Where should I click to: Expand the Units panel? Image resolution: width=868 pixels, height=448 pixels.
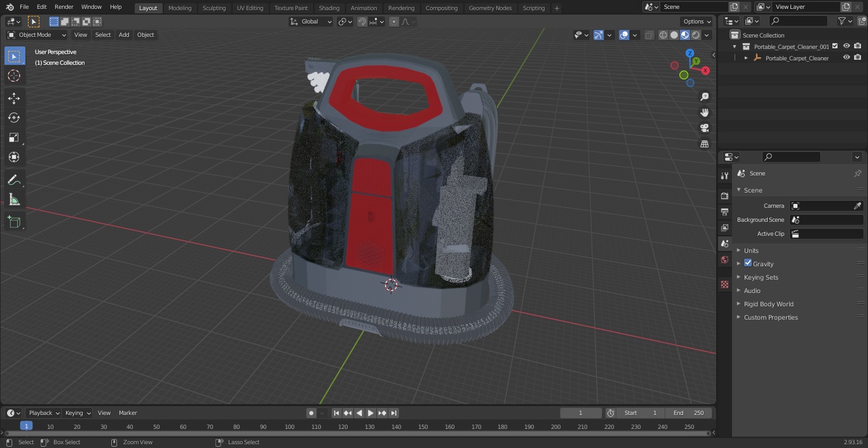click(751, 250)
